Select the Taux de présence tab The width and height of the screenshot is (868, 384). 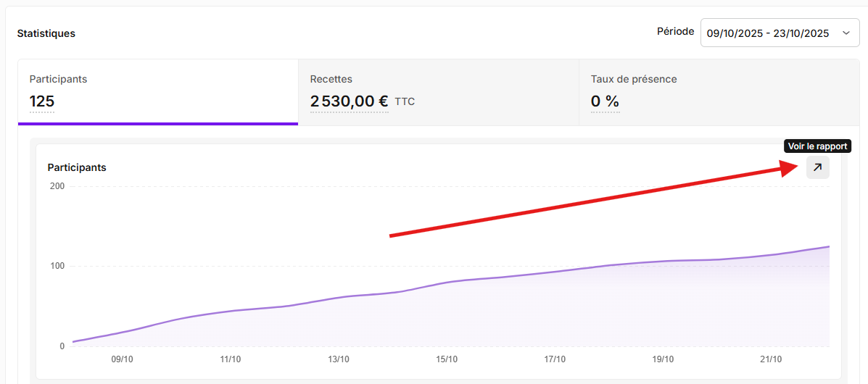tap(719, 92)
